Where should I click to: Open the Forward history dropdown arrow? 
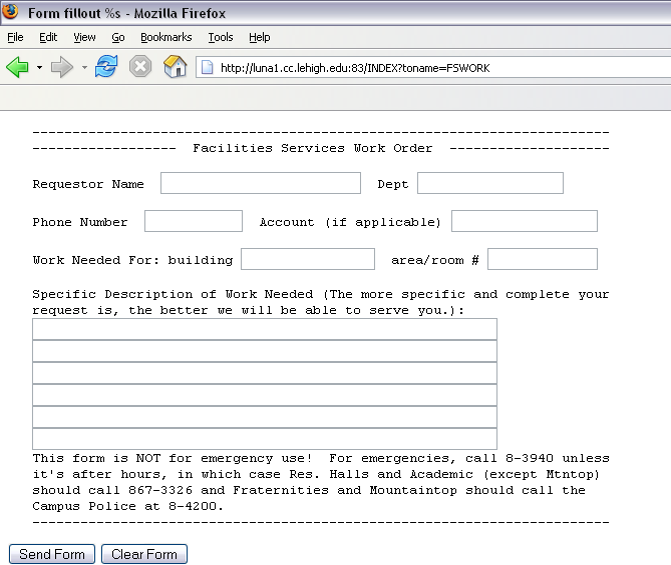[x=84, y=68]
